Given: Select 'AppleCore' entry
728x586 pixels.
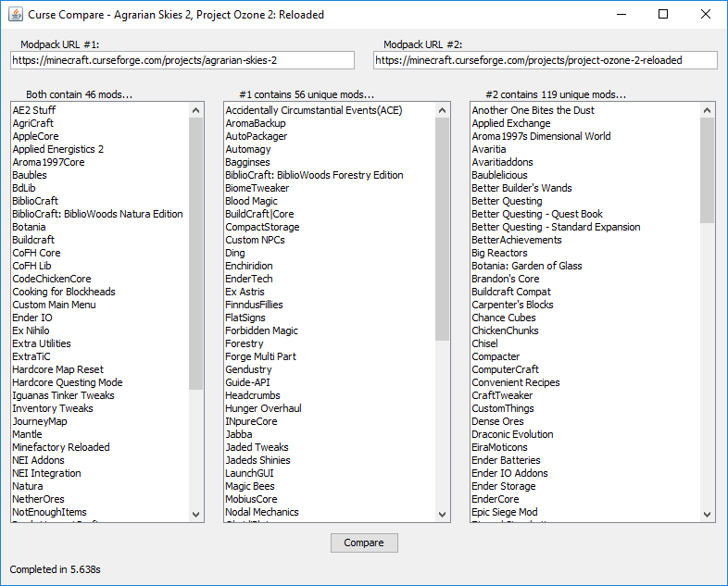Looking at the screenshot, I should pos(36,136).
